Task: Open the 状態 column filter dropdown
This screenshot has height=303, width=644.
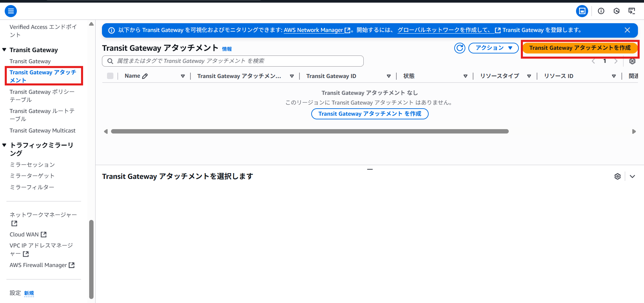Action: tap(466, 76)
